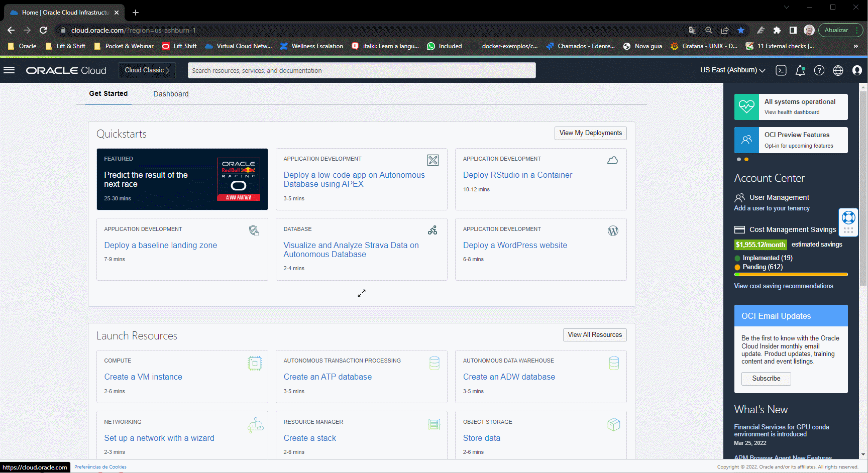Switch to the Dashboard tab
Screen dimensions: 868x473
[x=171, y=94]
